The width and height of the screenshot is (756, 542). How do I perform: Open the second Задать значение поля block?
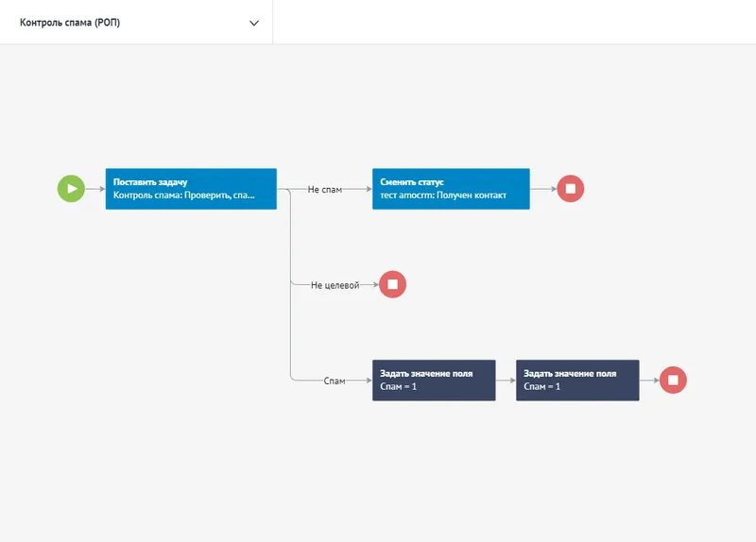577,380
